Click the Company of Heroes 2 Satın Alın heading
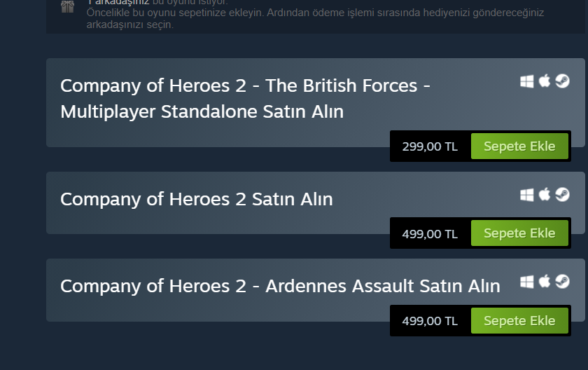 pos(196,199)
